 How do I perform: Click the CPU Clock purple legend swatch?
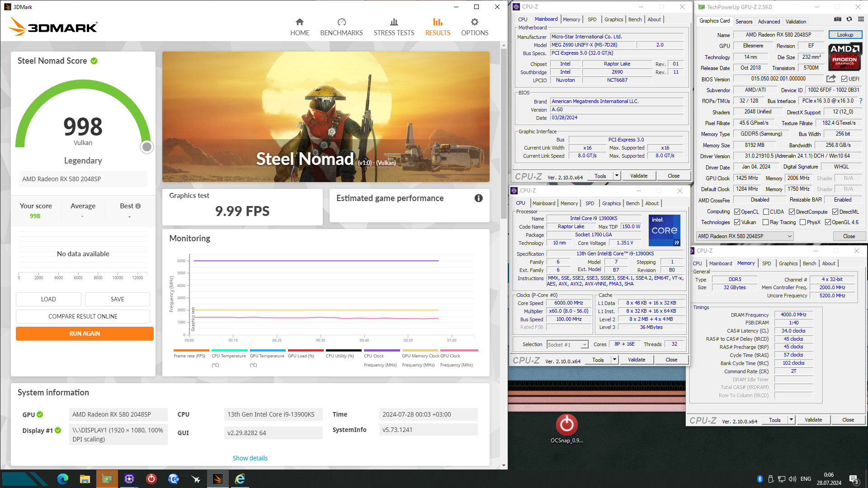click(x=382, y=350)
